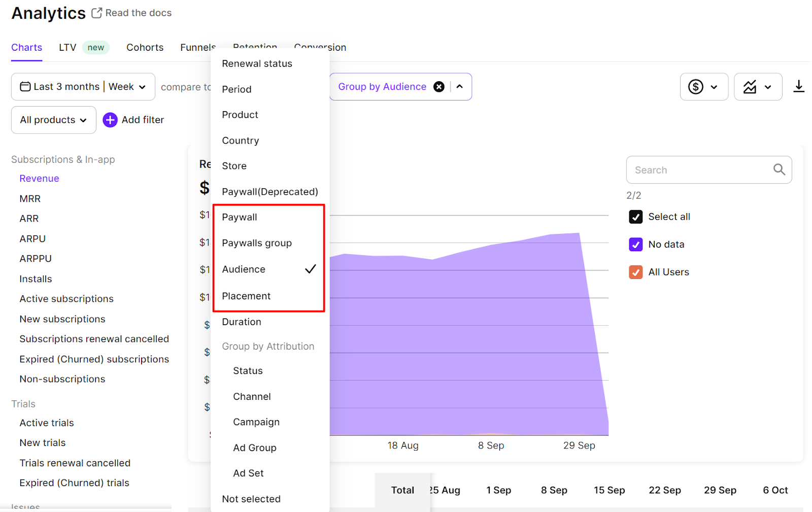Switch to the Charts tab
This screenshot has width=812, height=512.
click(27, 47)
